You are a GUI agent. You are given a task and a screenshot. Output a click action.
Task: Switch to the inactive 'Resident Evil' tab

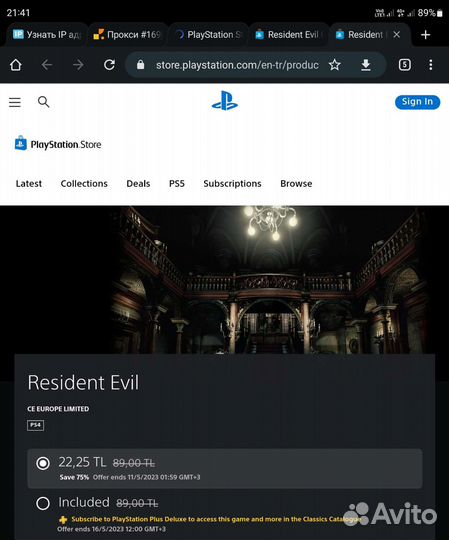pyautogui.click(x=289, y=34)
